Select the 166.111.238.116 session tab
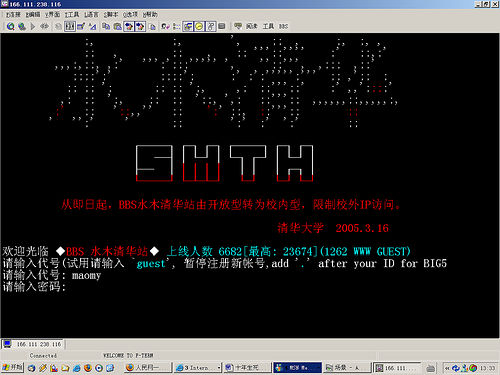This screenshot has height=375, width=500. point(33,344)
